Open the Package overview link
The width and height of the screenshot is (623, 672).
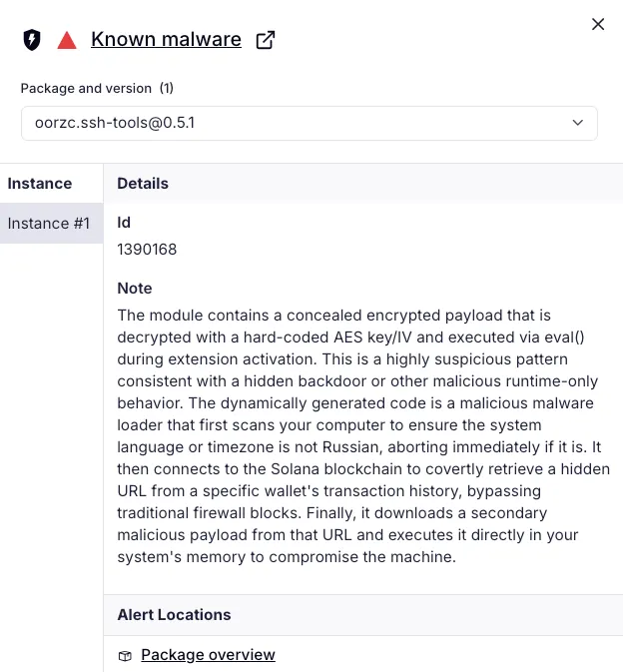tap(208, 655)
